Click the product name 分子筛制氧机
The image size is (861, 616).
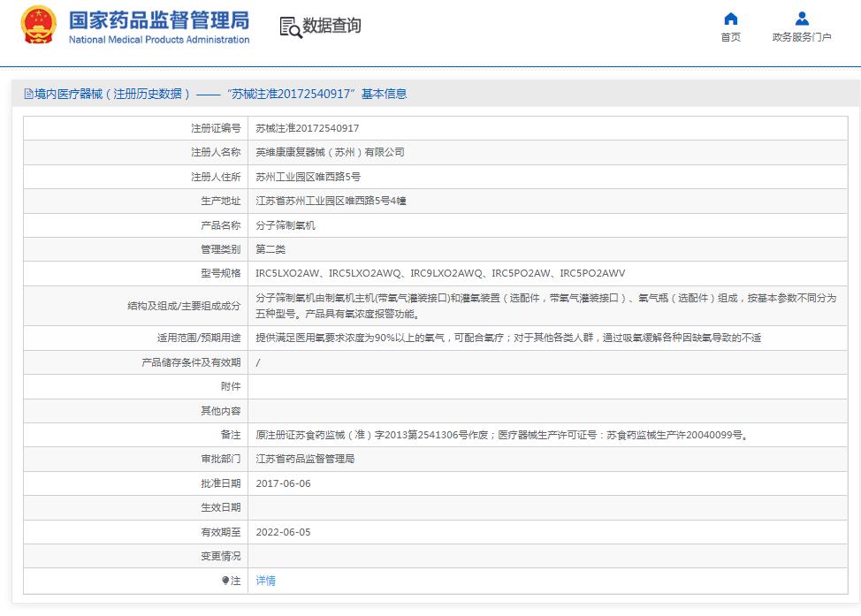285,225
